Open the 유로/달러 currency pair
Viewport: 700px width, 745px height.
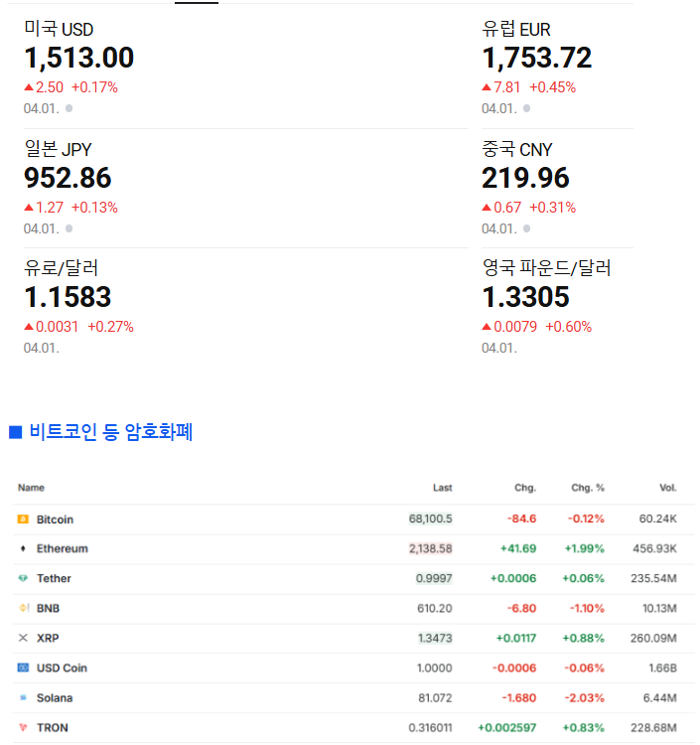click(68, 297)
